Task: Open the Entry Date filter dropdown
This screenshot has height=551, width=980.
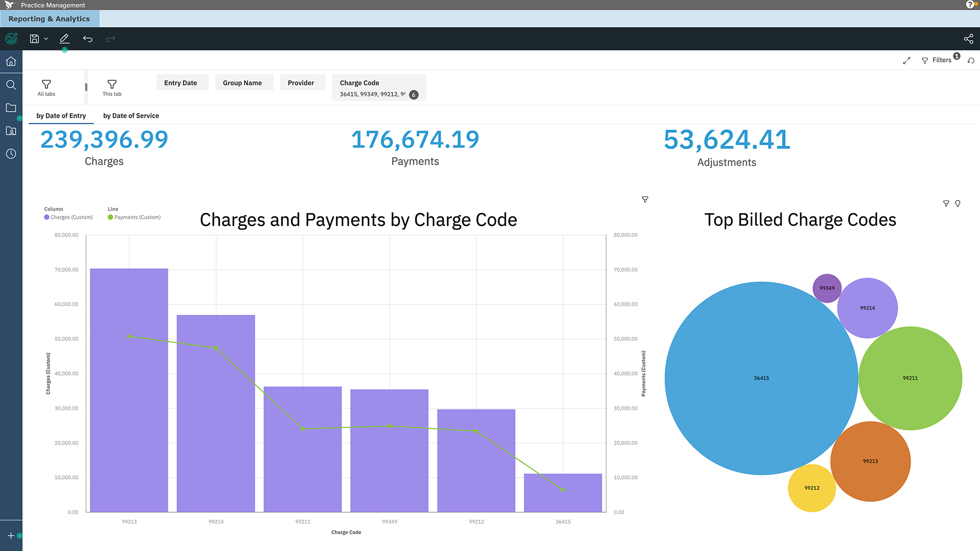Action: (x=180, y=82)
